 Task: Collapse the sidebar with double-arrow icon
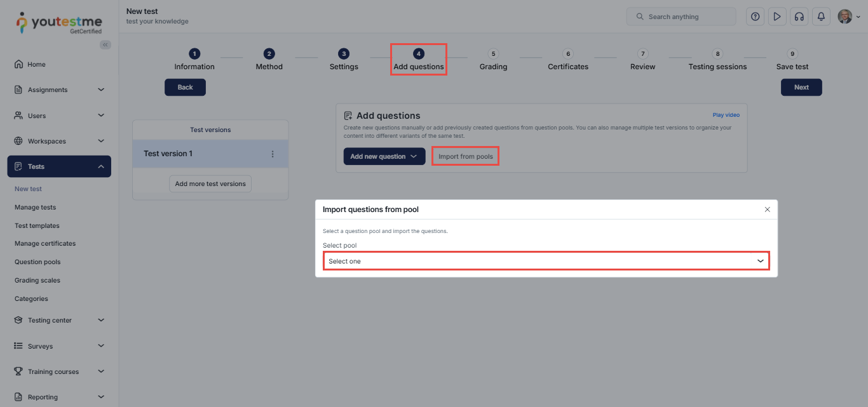pyautogui.click(x=105, y=44)
